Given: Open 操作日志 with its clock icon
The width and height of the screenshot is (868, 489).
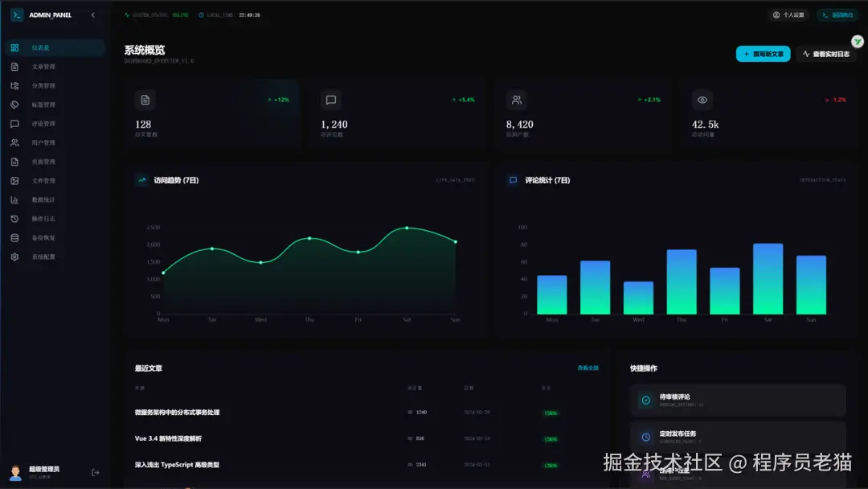Looking at the screenshot, I should click(14, 218).
